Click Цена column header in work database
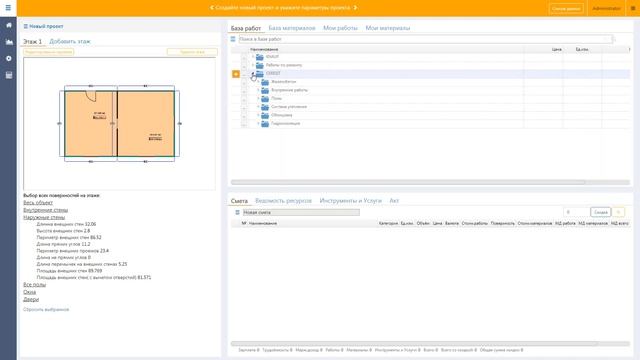This screenshot has height=360, width=640. [x=557, y=49]
